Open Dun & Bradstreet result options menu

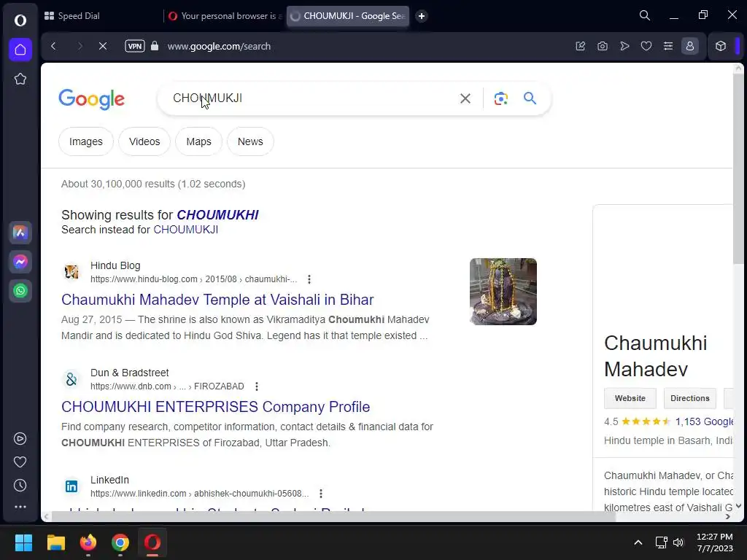257,386
